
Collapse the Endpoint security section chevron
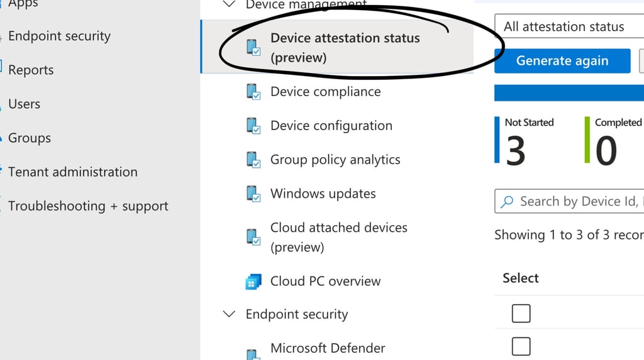pyautogui.click(x=230, y=314)
